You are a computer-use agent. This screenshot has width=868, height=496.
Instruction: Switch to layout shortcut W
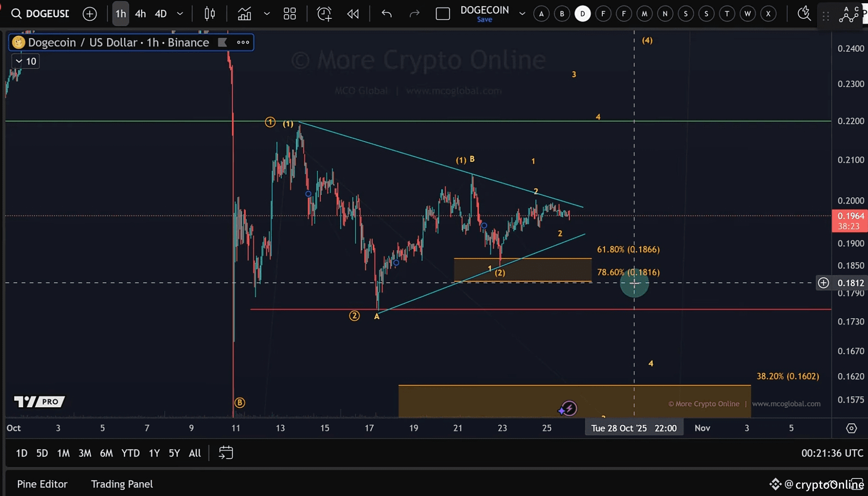point(748,14)
